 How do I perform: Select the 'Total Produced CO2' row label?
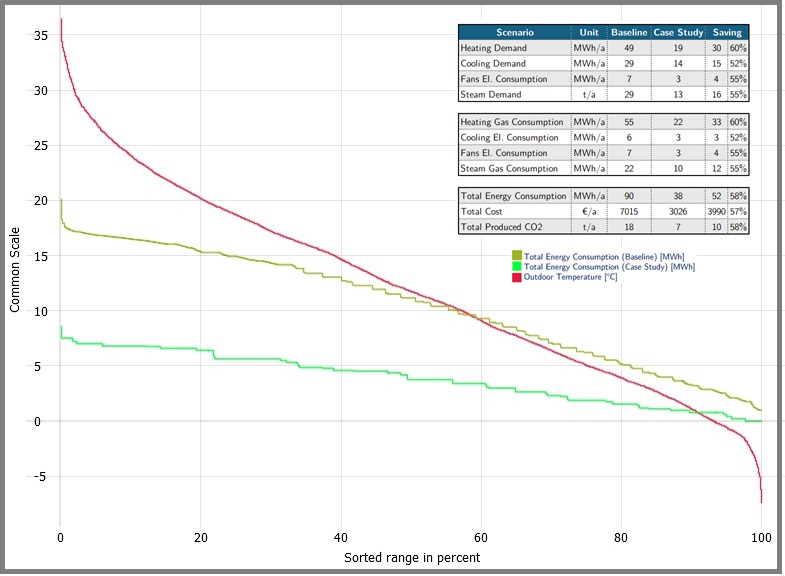pos(501,227)
